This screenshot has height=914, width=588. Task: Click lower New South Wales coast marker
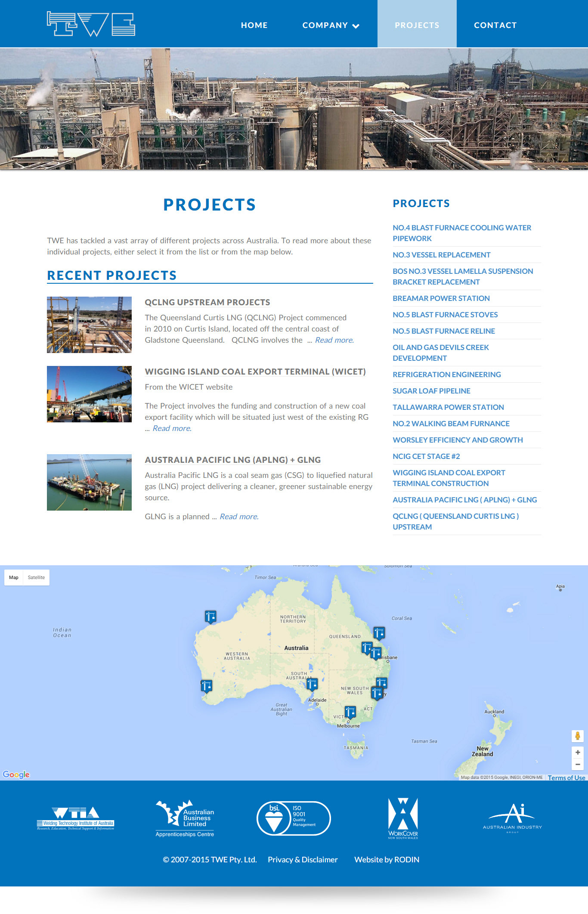(377, 693)
